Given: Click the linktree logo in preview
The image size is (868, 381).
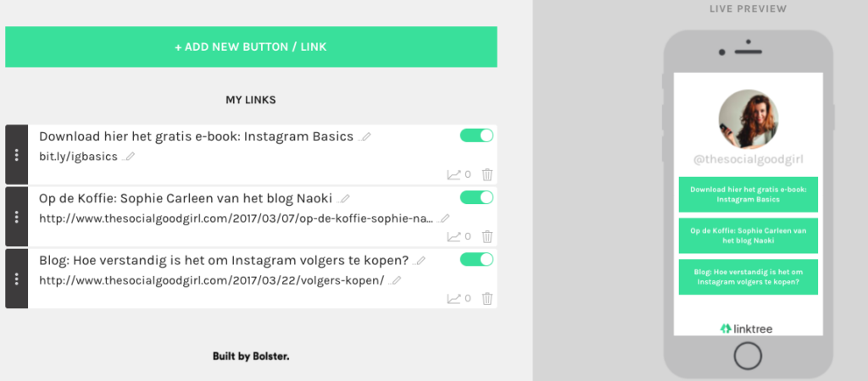Looking at the screenshot, I should [747, 329].
